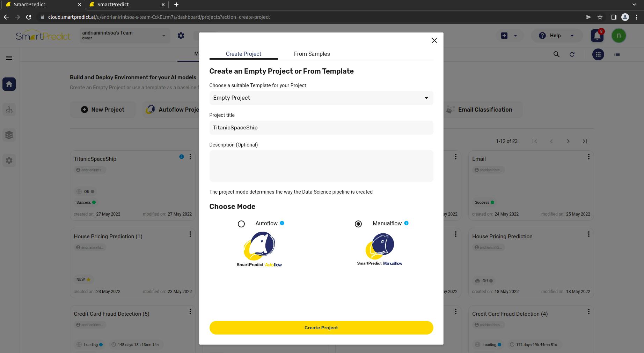Bookmark this page with star icon

(x=600, y=17)
